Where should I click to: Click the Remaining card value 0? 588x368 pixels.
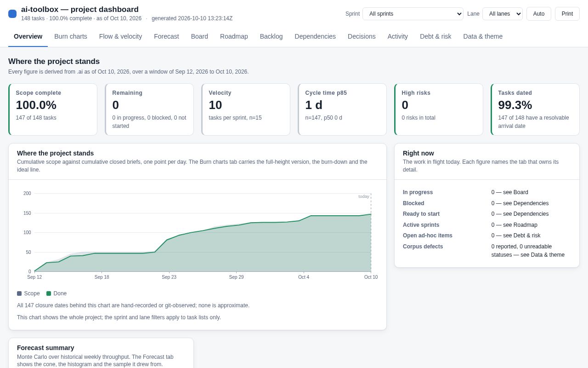116,105
